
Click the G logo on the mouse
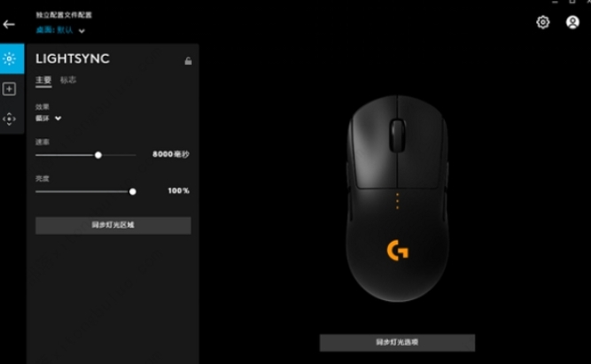(x=397, y=251)
